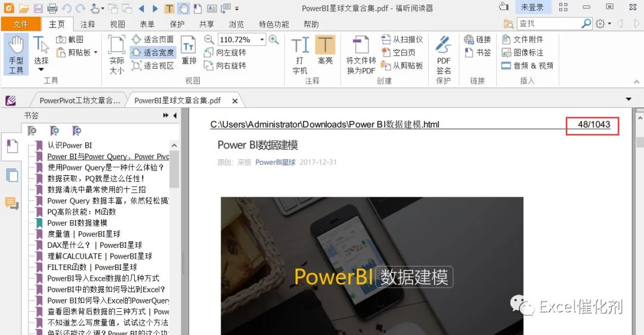Click inside the Find (查找) search field
Image resolution: width=644 pixels, height=335 pixels.
(549, 24)
